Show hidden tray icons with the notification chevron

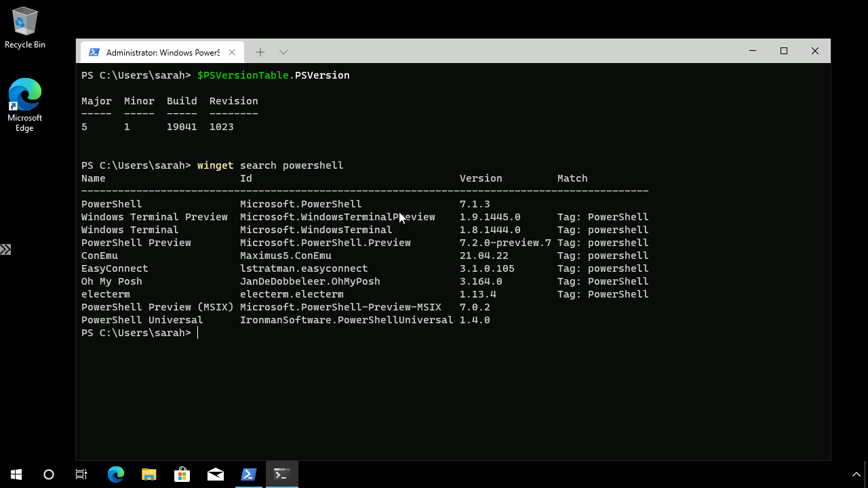coord(855,474)
